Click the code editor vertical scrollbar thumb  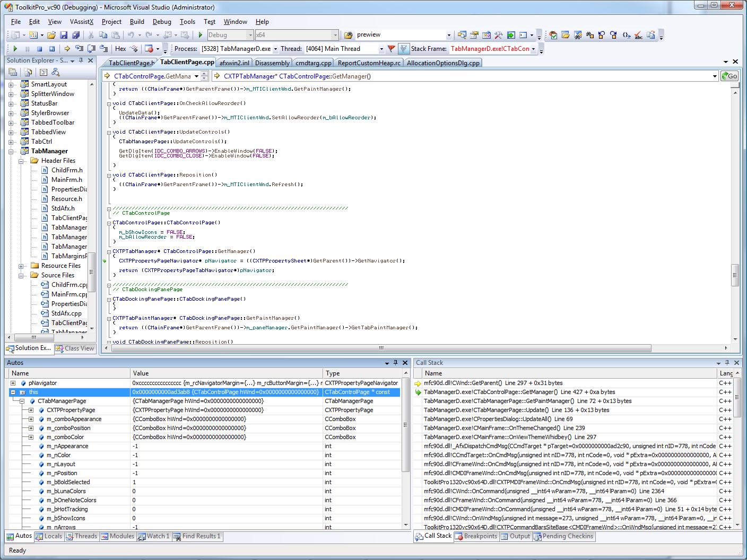(x=735, y=275)
